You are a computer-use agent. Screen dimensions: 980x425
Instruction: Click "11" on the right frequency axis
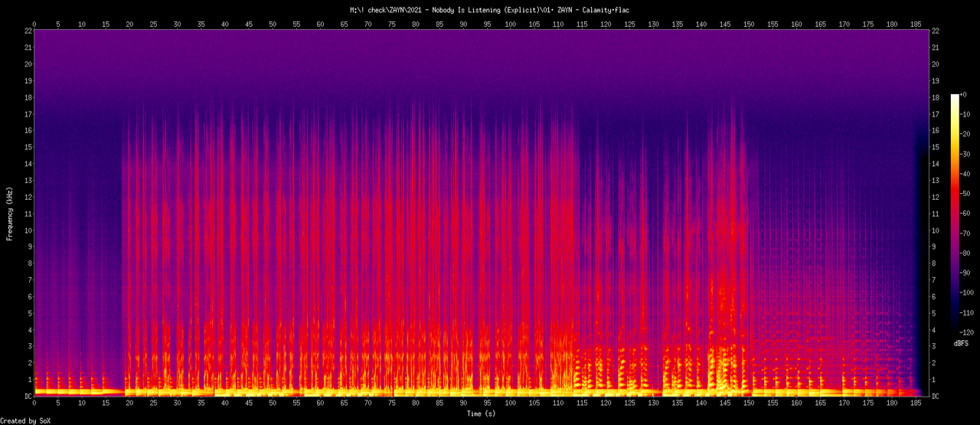936,214
